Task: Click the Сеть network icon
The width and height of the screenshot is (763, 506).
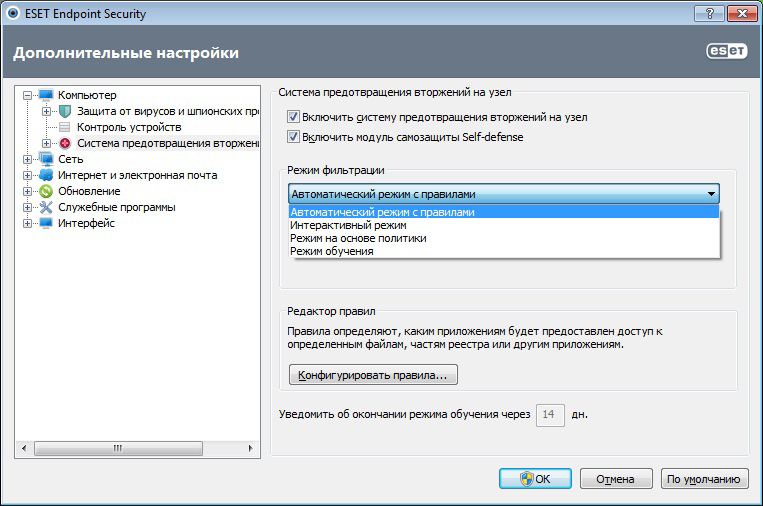Action: point(46,159)
